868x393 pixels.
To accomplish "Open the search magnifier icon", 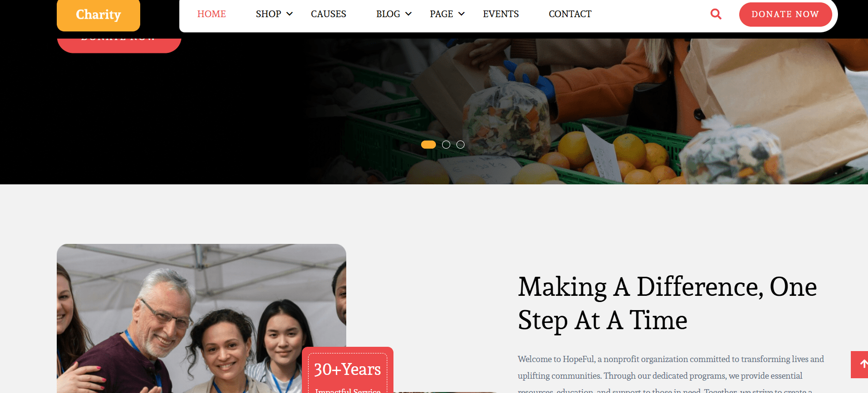I will pyautogui.click(x=716, y=14).
